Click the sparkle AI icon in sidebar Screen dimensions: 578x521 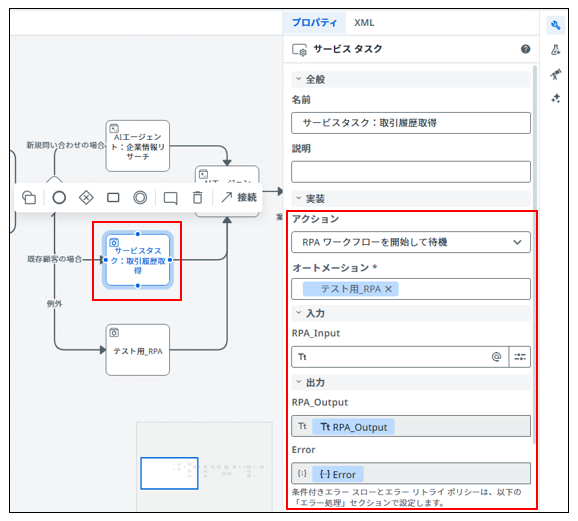coord(556,98)
